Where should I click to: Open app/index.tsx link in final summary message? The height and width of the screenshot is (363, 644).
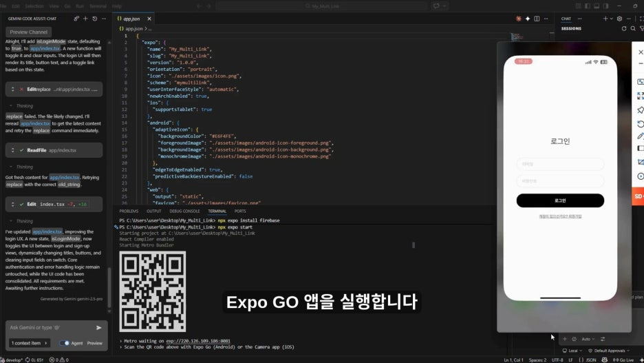pos(47,231)
